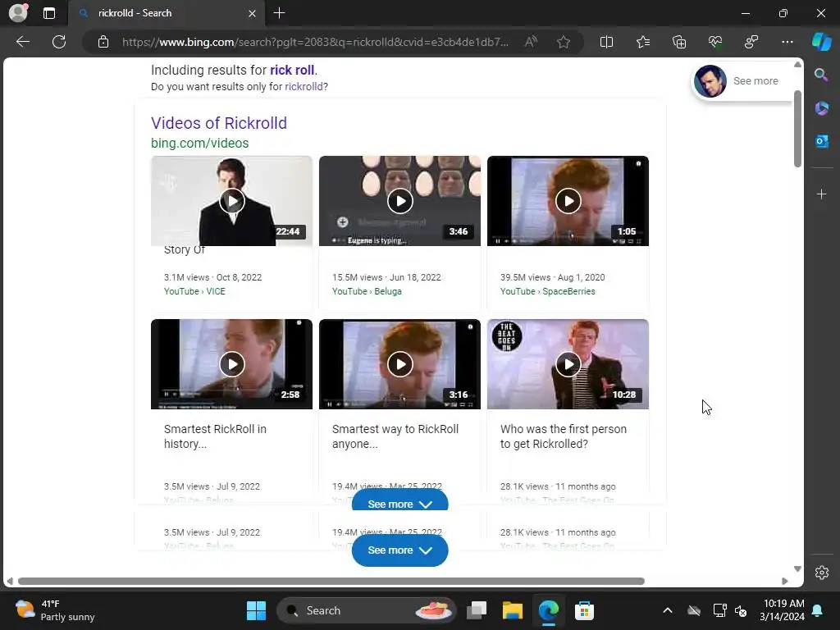This screenshot has height=630, width=840.
Task: Open YouTube › VICE source link
Action: [x=194, y=291]
